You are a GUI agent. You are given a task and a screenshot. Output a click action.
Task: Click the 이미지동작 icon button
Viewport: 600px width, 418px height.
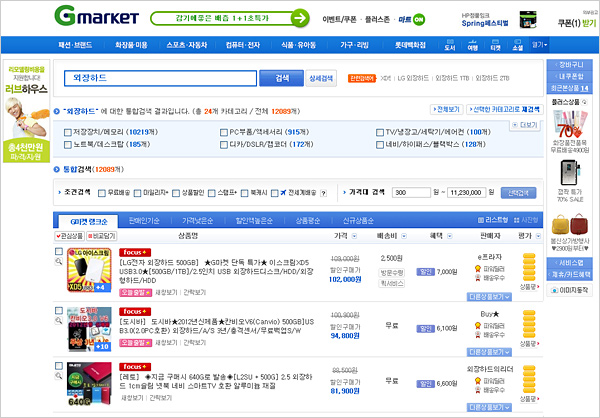coord(569,291)
